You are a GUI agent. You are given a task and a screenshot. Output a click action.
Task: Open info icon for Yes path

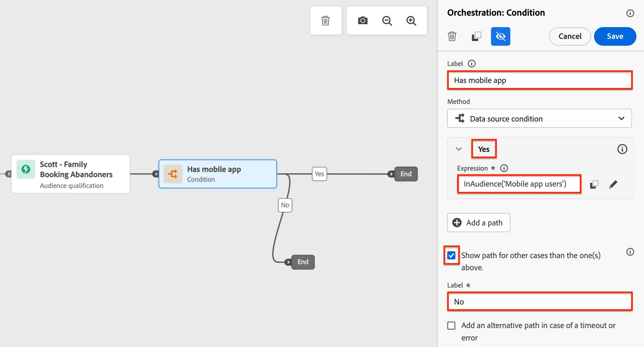pos(622,149)
